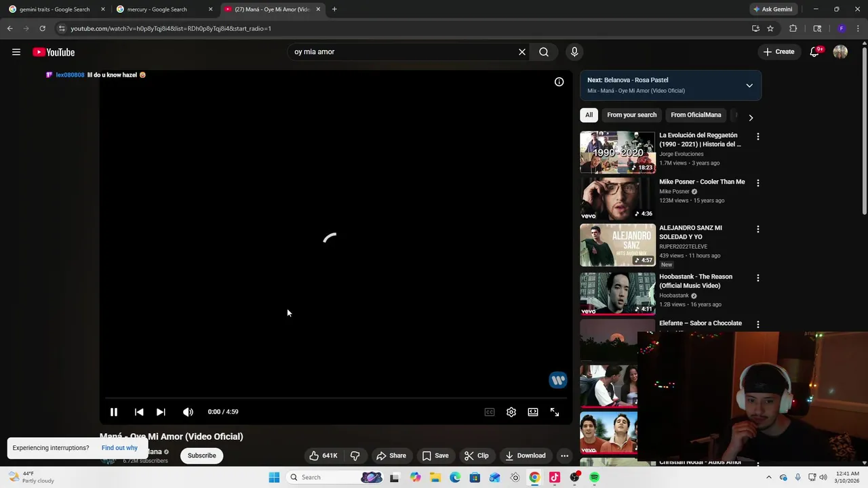View site information in address bar
Image resolution: width=868 pixels, height=488 pixels.
click(x=62, y=28)
